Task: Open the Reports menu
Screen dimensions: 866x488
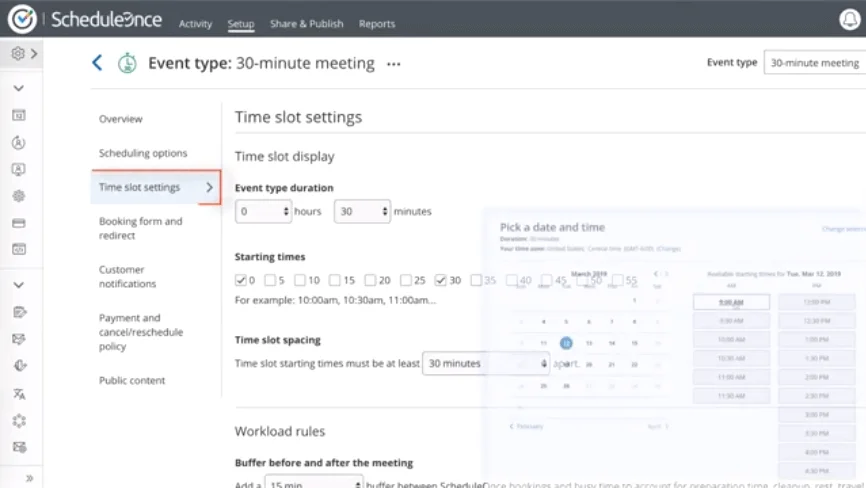Action: (377, 24)
